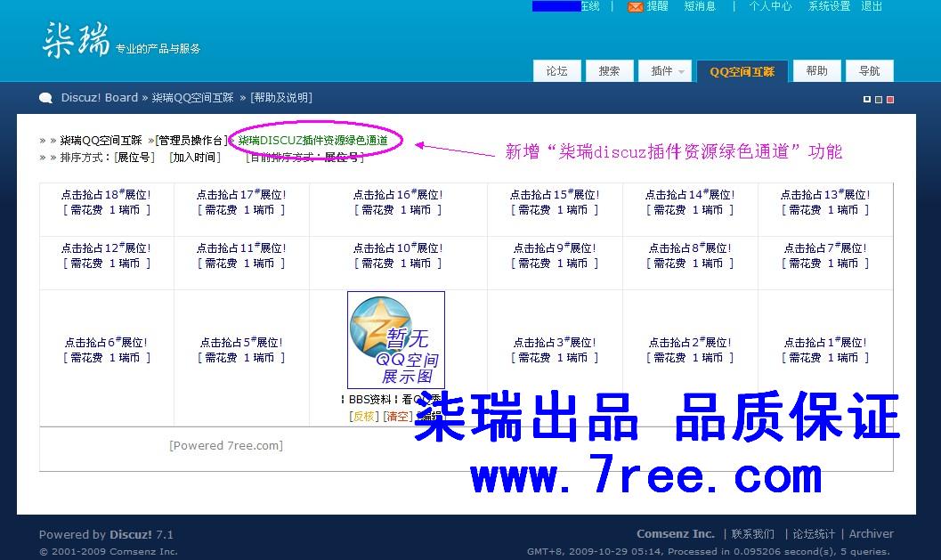Click 点击抢占6#展位!
The width and height of the screenshot is (941, 560).
pyautogui.click(x=106, y=342)
